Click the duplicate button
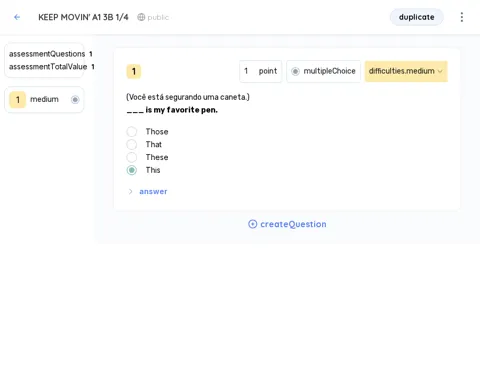 tap(417, 17)
